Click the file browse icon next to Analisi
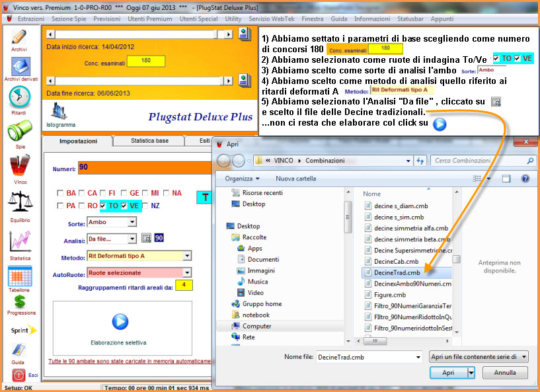 click(x=146, y=238)
